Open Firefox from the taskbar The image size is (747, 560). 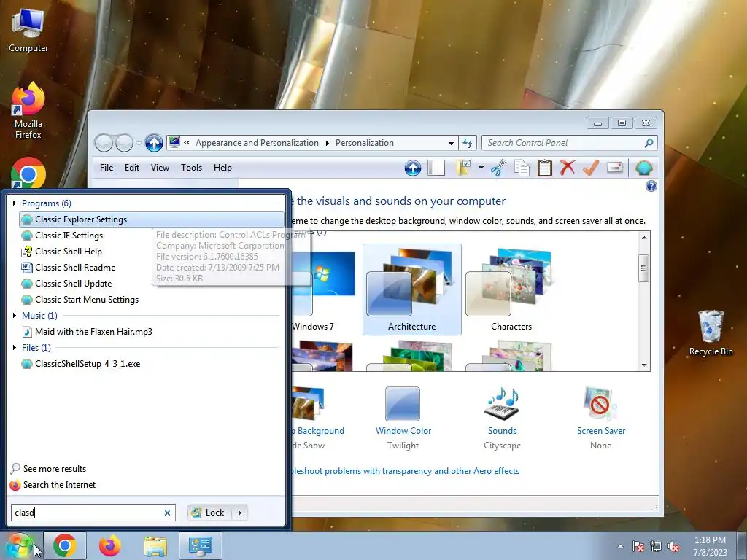click(110, 545)
